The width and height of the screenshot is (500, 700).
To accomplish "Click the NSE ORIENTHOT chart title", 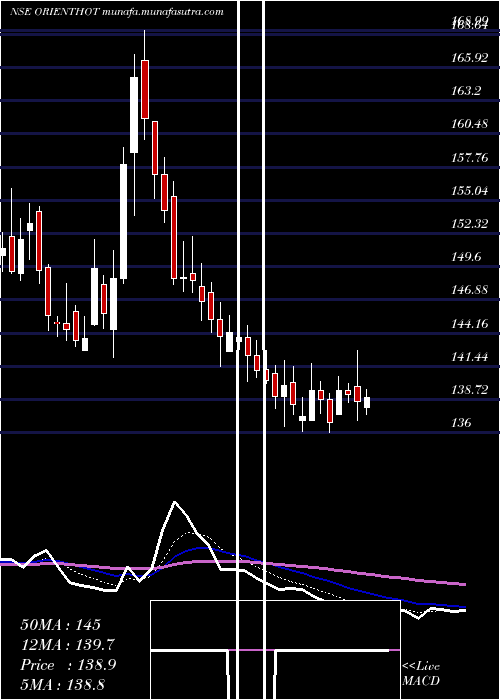I will [x=55, y=12].
